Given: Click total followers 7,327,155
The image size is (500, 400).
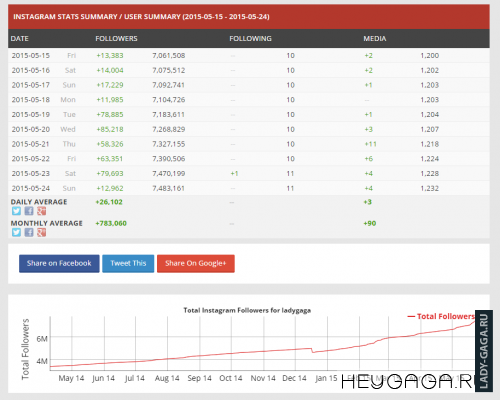Looking at the screenshot, I should point(169,144).
